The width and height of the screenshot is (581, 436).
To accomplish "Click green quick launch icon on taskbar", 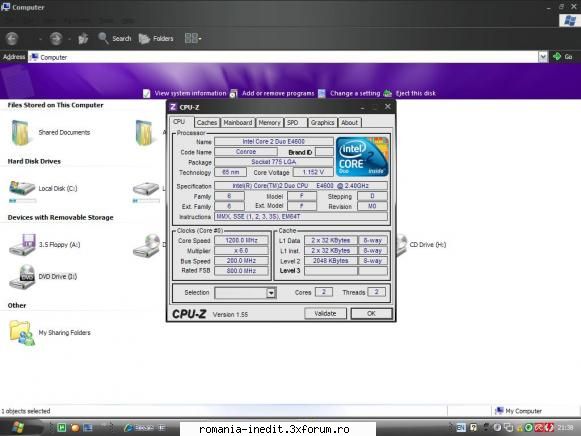I will click(62, 428).
